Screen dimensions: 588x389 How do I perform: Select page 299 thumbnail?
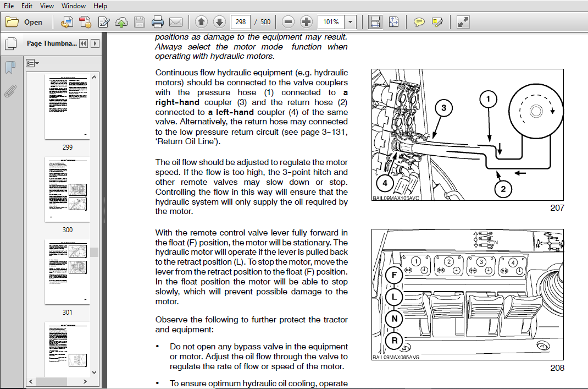tap(67, 107)
